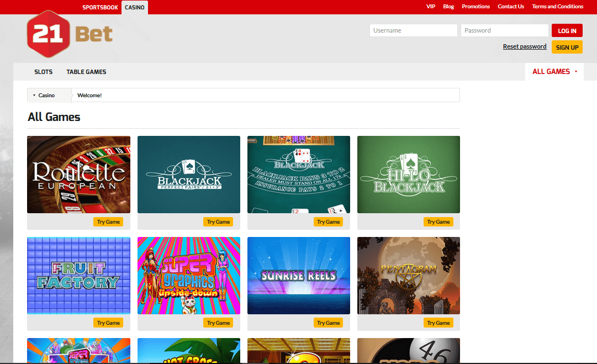The image size is (597, 364).
Task: Focus the Username input field
Action: pyautogui.click(x=414, y=30)
